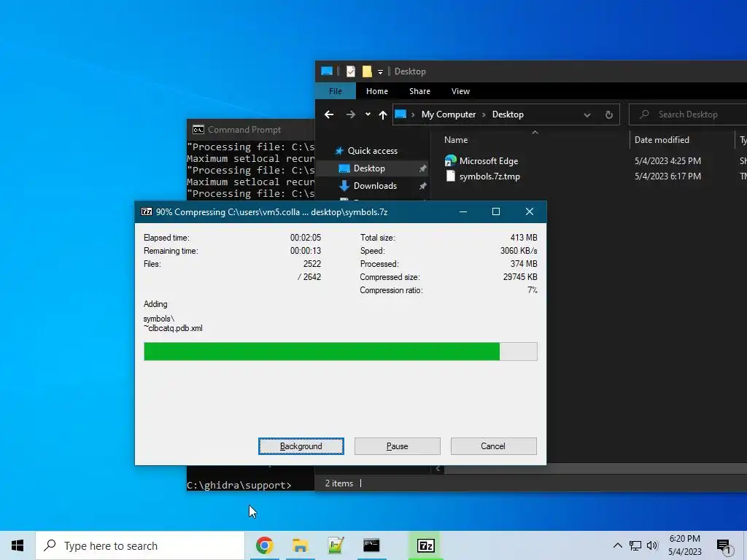Image resolution: width=747 pixels, height=560 pixels.
Task: Switch to Command Prompt from taskbar
Action: [x=371, y=545]
